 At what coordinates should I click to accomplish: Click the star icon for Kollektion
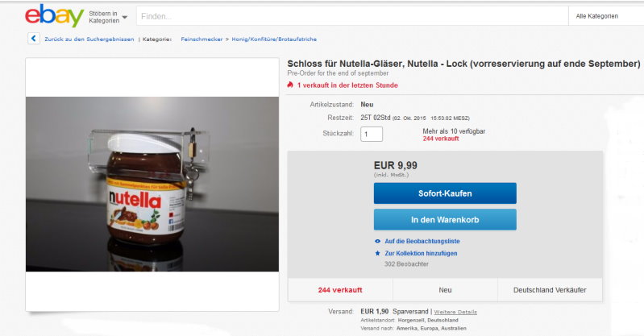(x=378, y=253)
